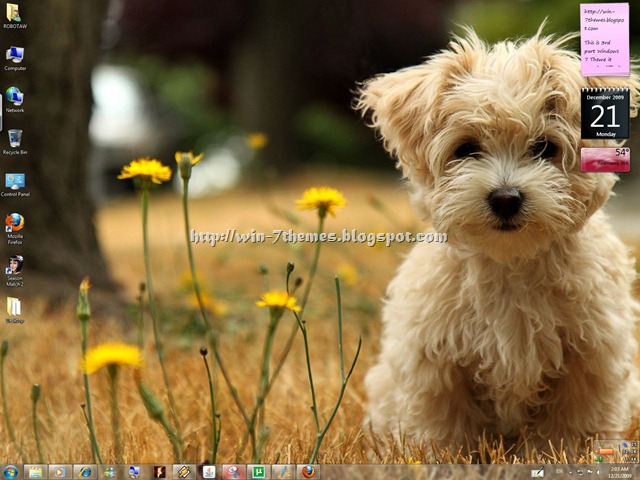
Task: Open the ROBOTAW user folder icon
Action: (x=15, y=16)
